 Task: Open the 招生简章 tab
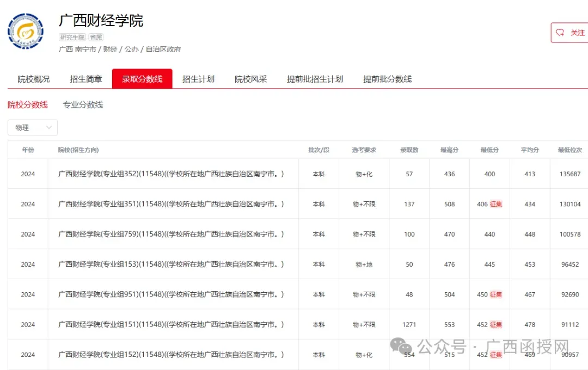tap(86, 79)
